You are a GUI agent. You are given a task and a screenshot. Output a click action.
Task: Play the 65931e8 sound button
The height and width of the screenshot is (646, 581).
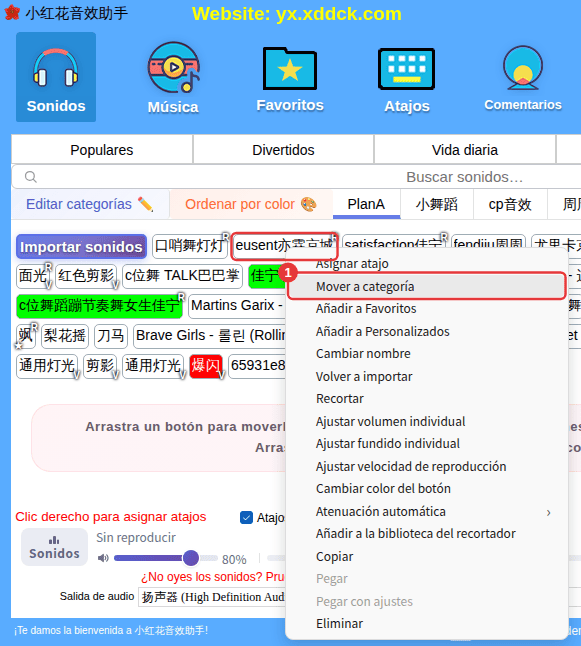click(257, 366)
